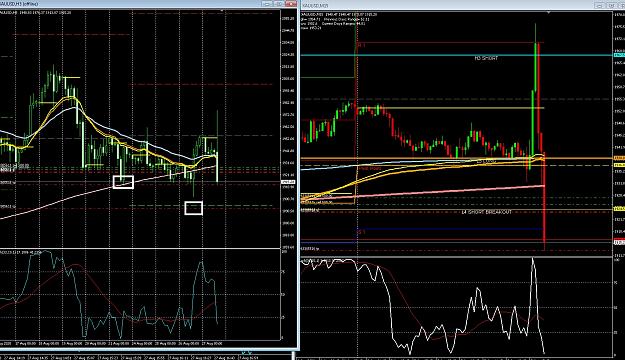
Task: Click the OHLC header text in H1 chart
Action: tap(36, 13)
